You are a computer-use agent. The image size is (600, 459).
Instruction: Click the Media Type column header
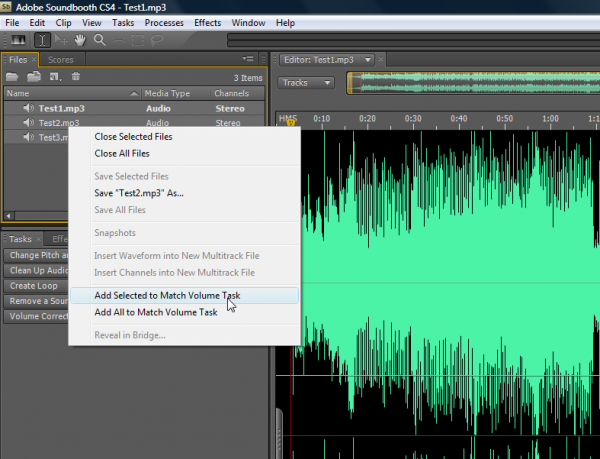click(176, 93)
